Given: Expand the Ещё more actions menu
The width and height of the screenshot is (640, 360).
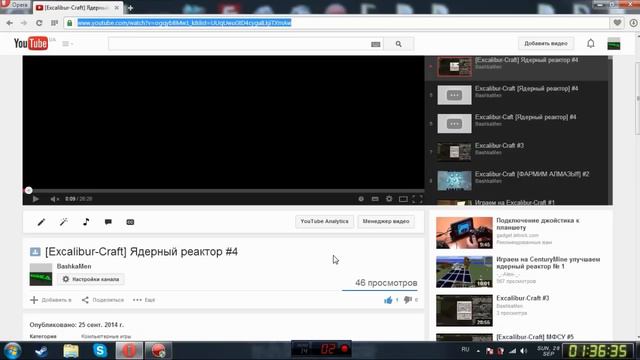Looking at the screenshot, I should click(144, 300).
